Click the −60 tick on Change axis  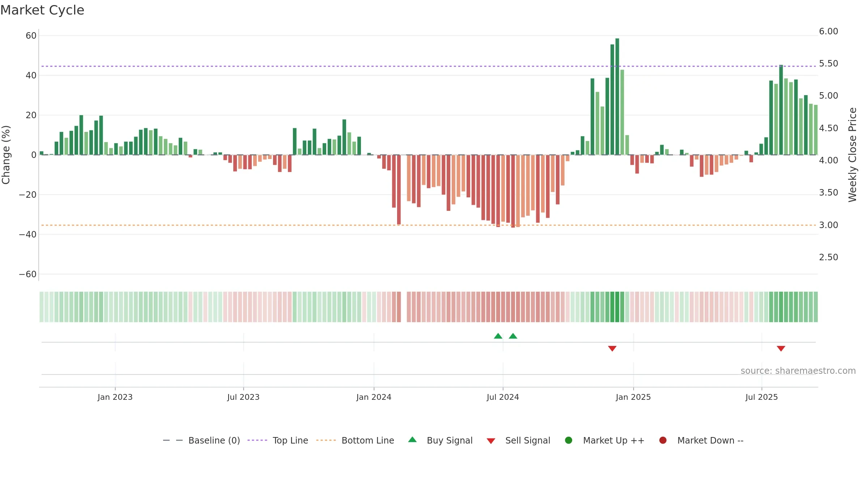click(28, 274)
